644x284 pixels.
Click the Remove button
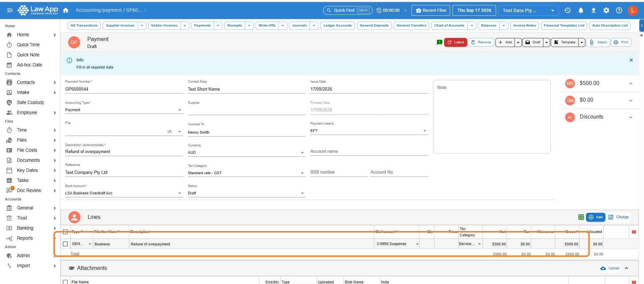[x=481, y=42]
